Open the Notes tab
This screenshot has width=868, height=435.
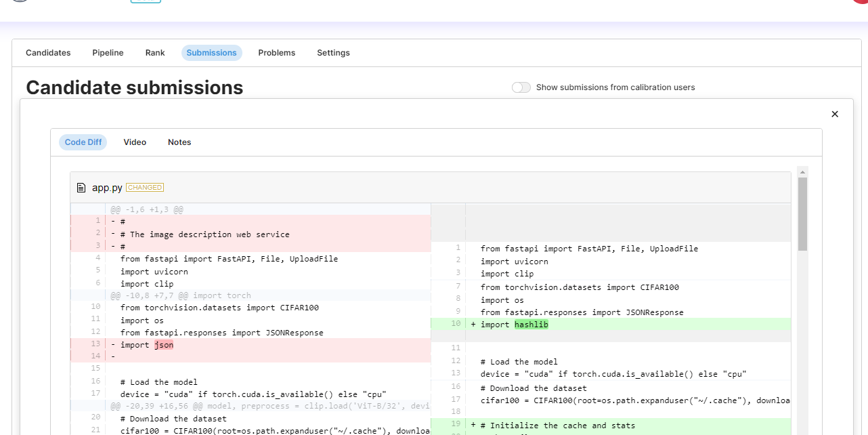click(179, 142)
